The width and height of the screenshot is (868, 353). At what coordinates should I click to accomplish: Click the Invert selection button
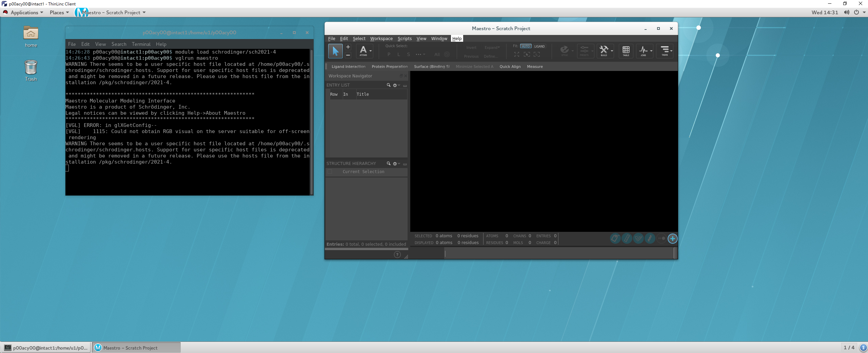[x=471, y=48]
